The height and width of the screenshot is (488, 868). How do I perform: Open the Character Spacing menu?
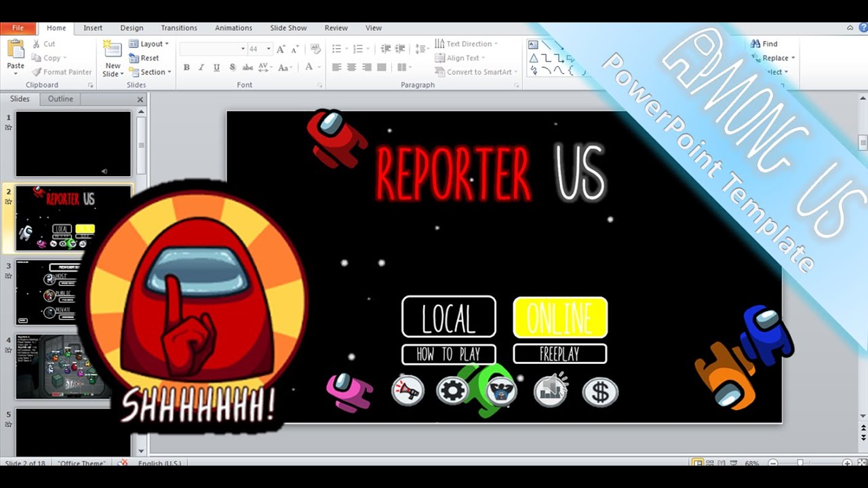coord(264,68)
